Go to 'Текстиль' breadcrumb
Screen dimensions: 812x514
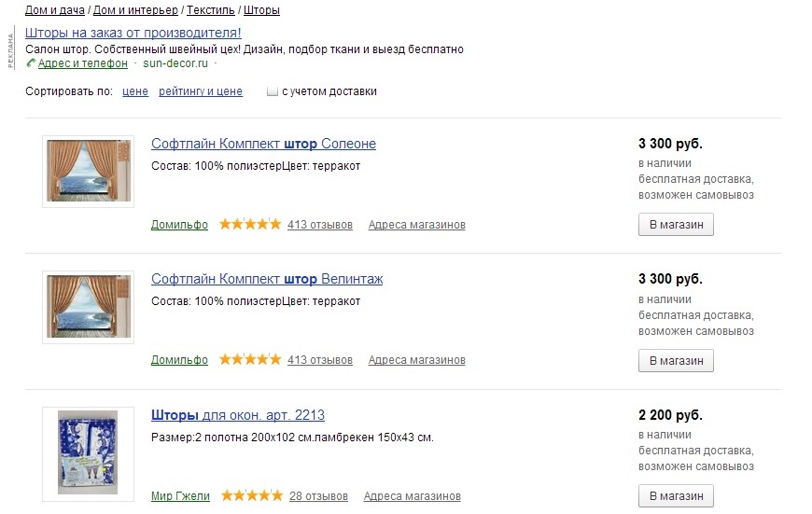(x=210, y=10)
